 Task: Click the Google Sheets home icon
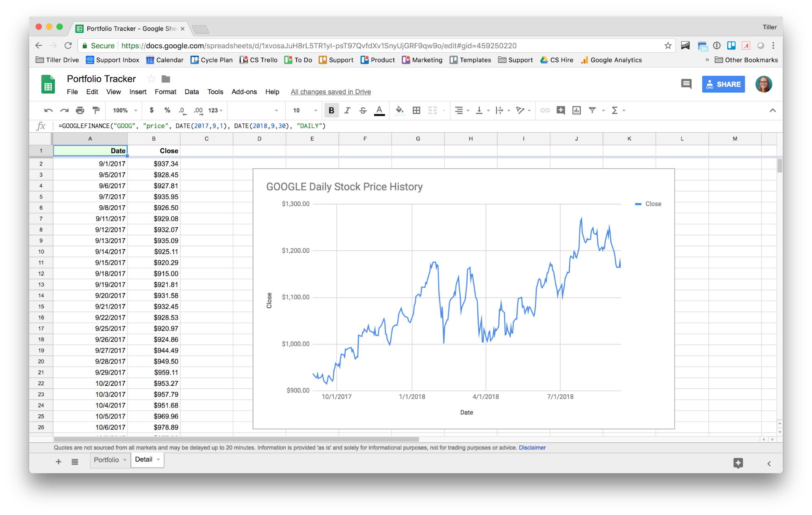pos(48,84)
